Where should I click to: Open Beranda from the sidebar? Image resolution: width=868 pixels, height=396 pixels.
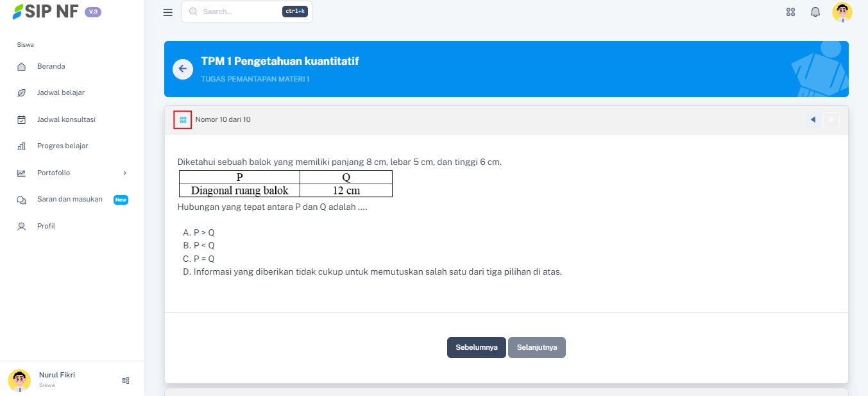51,66
